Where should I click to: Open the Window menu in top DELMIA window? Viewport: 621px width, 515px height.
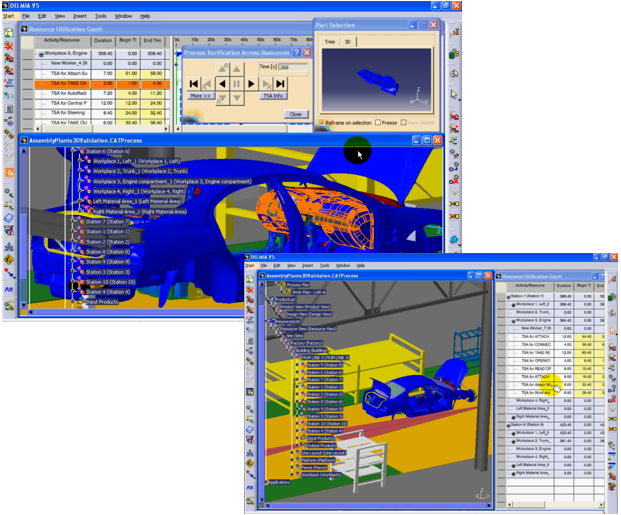123,16
